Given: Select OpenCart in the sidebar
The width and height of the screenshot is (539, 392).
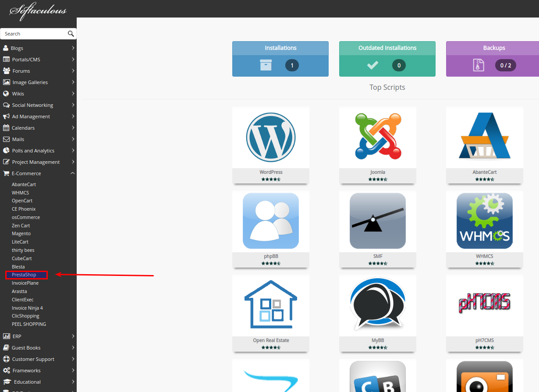Looking at the screenshot, I should point(22,201).
